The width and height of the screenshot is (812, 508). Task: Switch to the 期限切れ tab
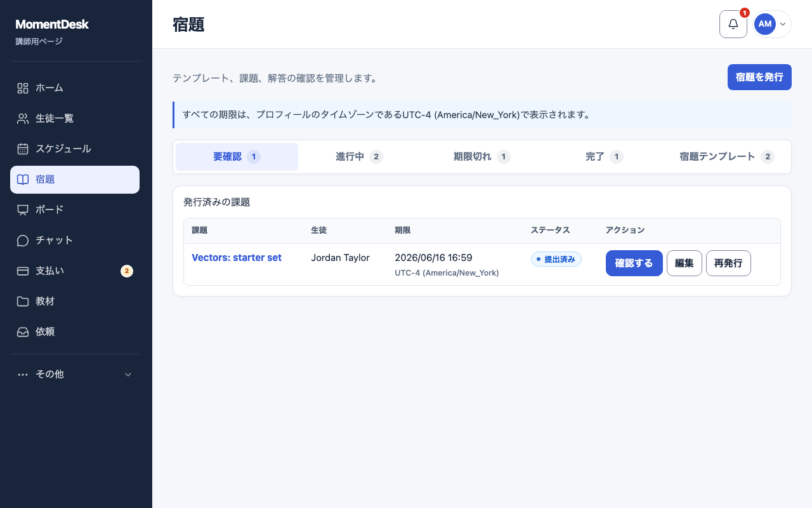click(481, 157)
